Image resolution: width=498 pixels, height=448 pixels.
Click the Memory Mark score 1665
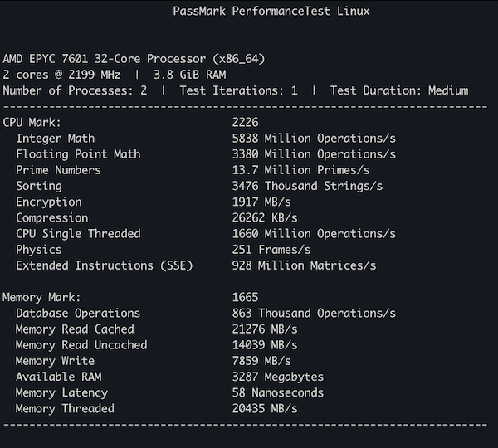pyautogui.click(x=245, y=298)
